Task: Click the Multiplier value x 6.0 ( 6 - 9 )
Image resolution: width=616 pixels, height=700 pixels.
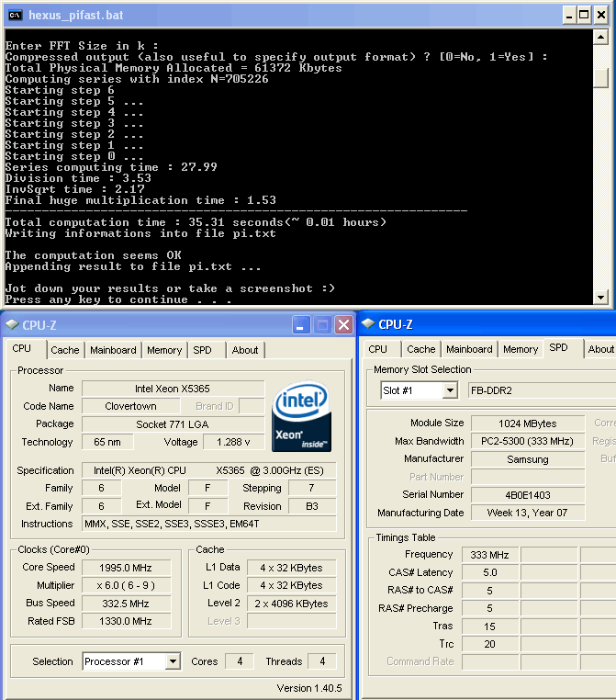Action: 126,585
